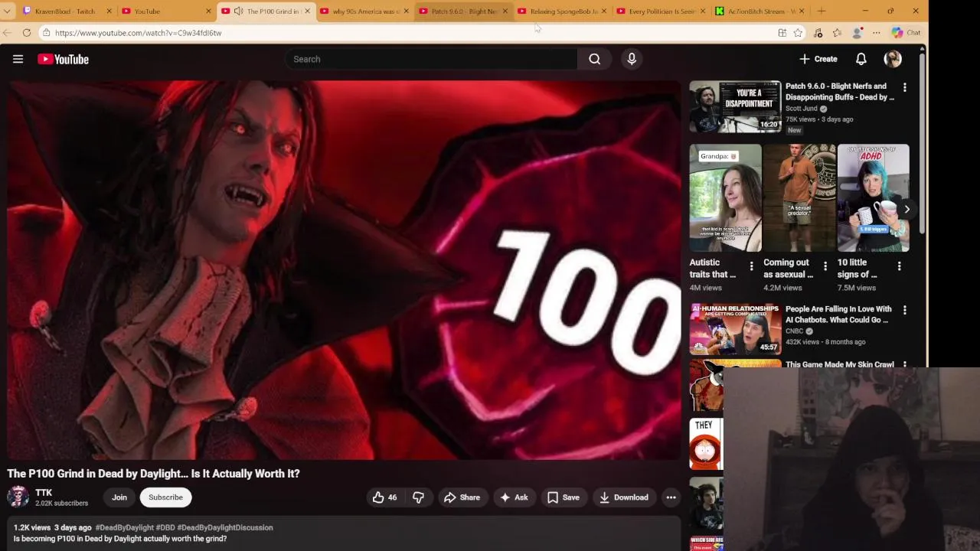The height and width of the screenshot is (551, 980).
Task: Open the split screen icon in address bar
Action: point(782,33)
